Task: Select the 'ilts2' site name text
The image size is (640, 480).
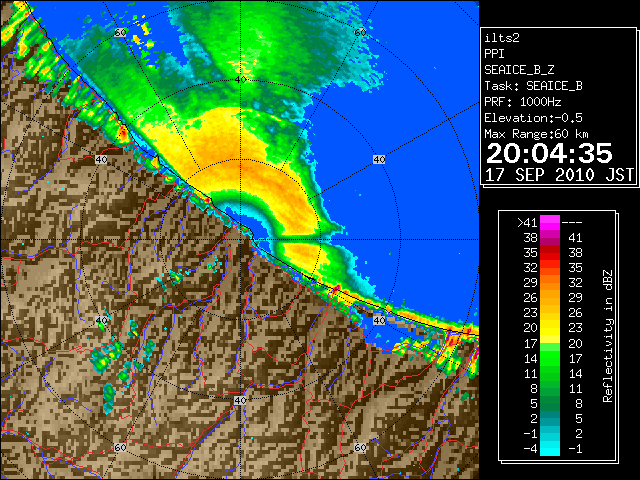Action: (x=502, y=38)
